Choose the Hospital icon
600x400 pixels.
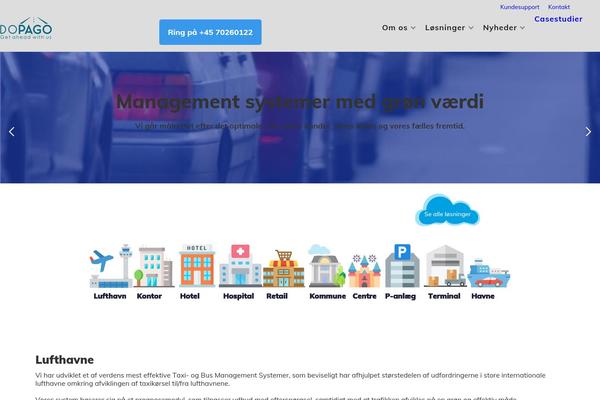point(240,265)
